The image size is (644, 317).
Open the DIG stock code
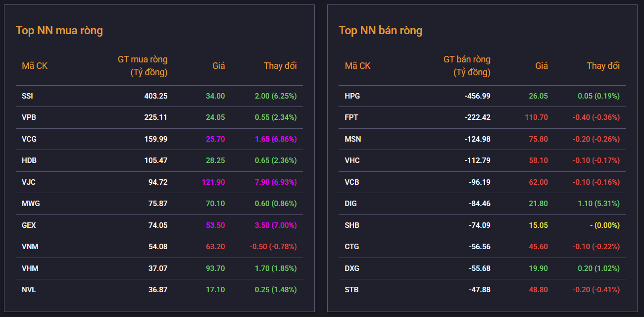click(x=351, y=204)
